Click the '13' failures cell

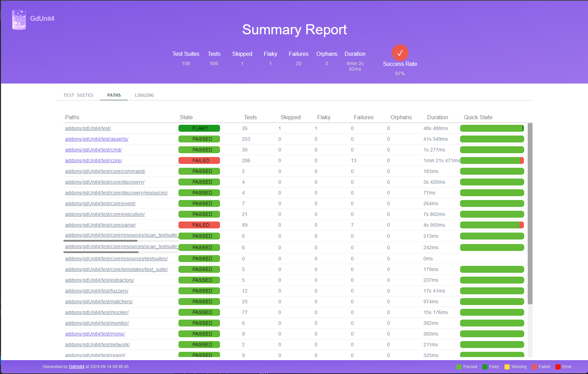tap(353, 160)
